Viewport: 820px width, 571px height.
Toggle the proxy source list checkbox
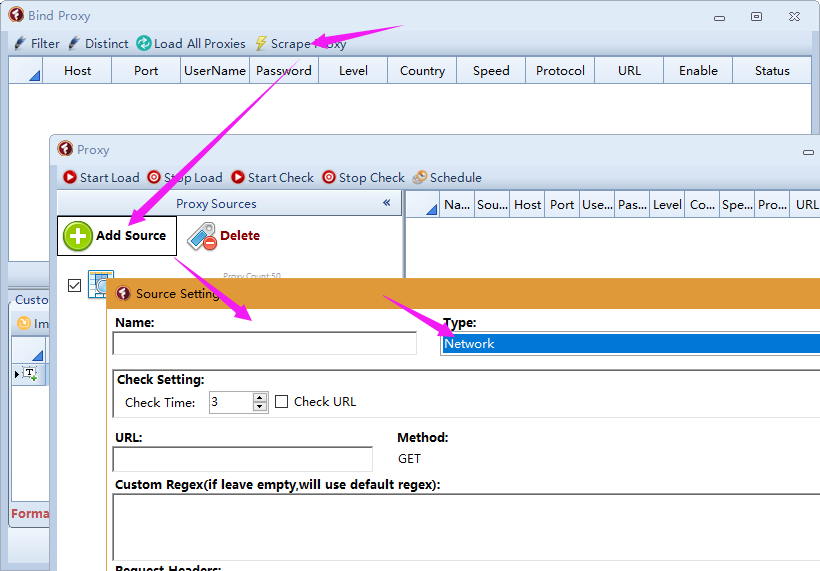[74, 286]
